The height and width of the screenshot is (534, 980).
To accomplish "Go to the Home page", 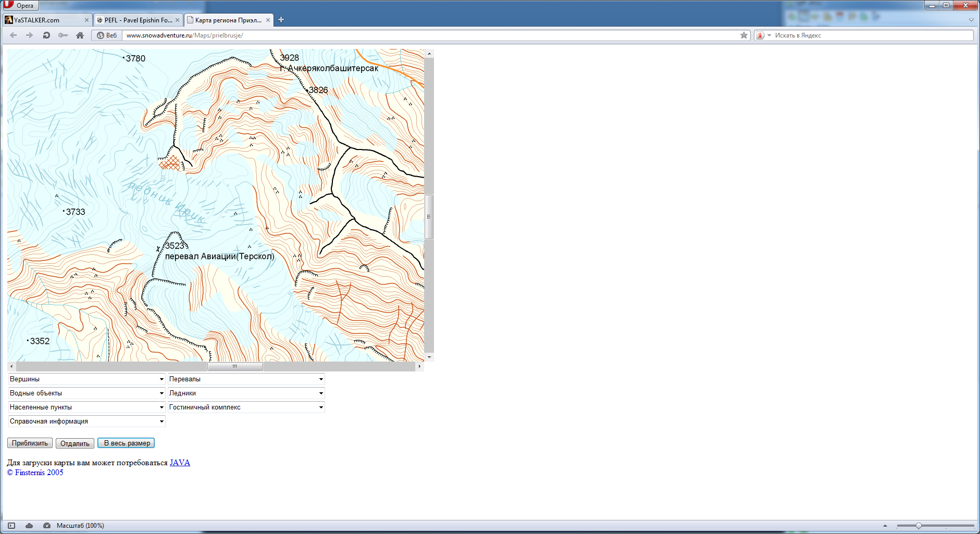I will 80,35.
